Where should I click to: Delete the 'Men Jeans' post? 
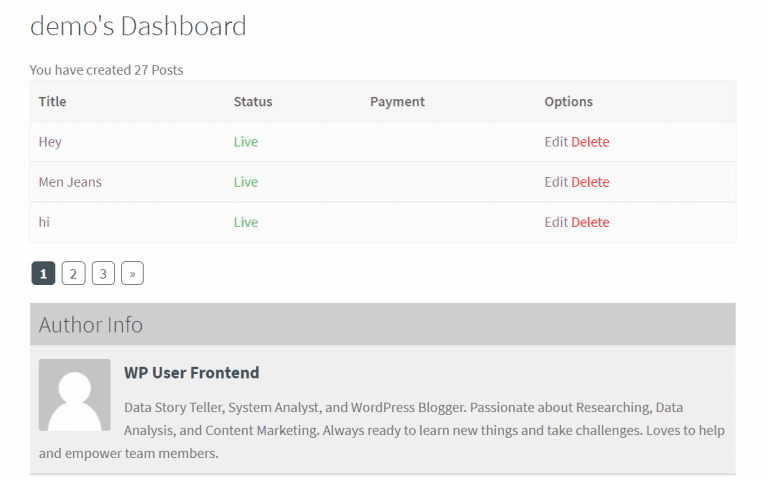[x=590, y=182]
